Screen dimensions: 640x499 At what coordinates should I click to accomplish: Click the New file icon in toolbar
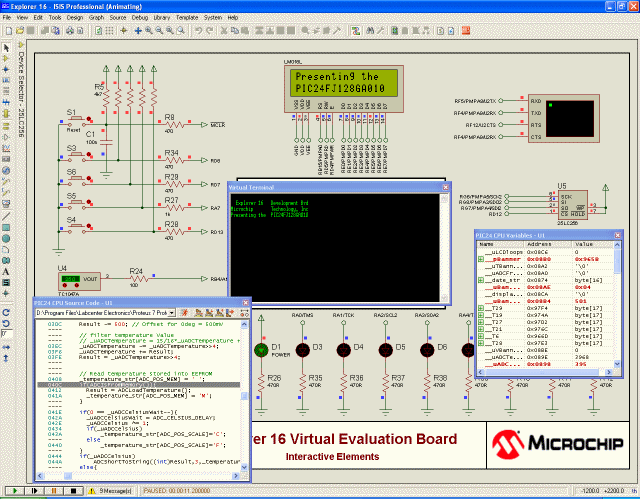7,30
